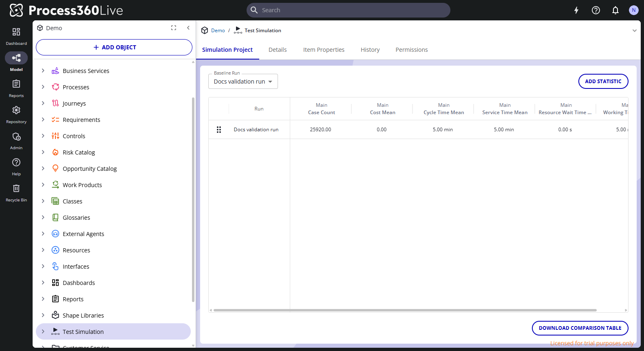Switch to the Simulation Project tab
The width and height of the screenshot is (644, 351).
click(227, 50)
